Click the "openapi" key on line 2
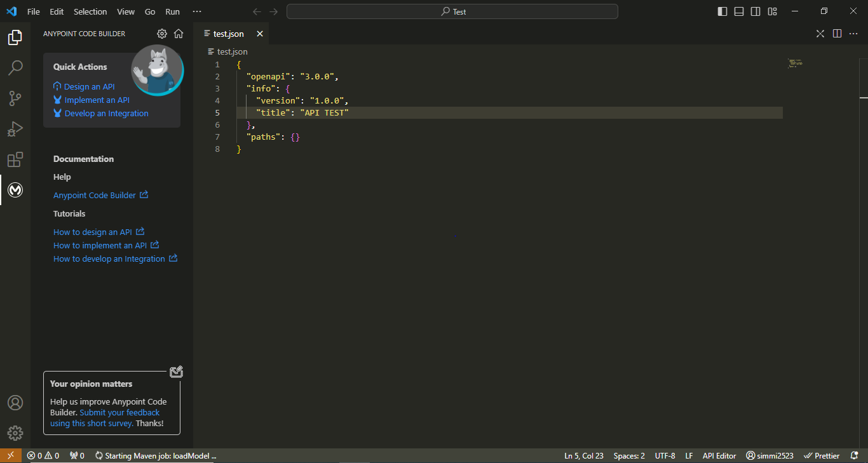Image resolution: width=868 pixels, height=463 pixels. click(268, 76)
